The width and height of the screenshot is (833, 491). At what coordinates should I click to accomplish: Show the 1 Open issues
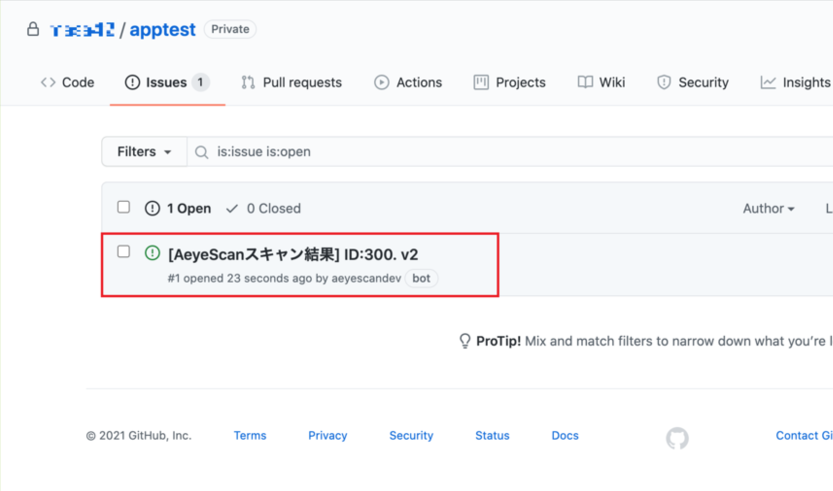(178, 208)
